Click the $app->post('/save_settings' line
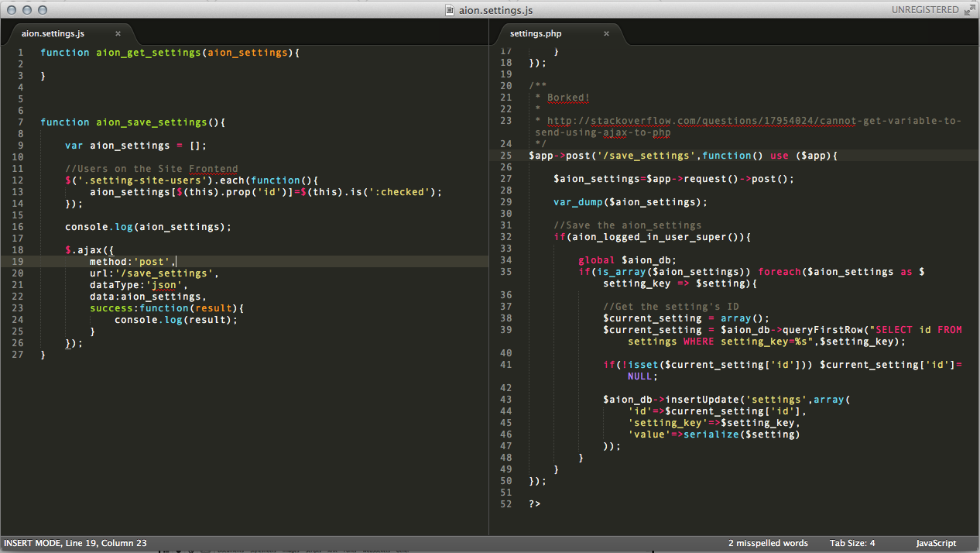Screen dimensions: 980x553 684,156
